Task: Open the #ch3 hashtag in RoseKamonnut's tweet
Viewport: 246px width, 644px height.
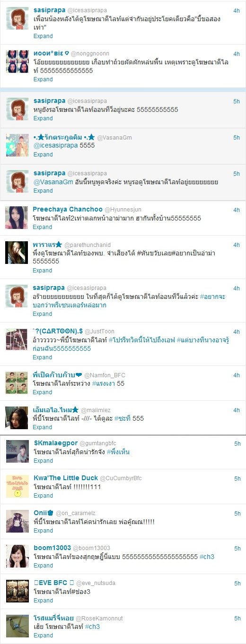Action: 92,627
